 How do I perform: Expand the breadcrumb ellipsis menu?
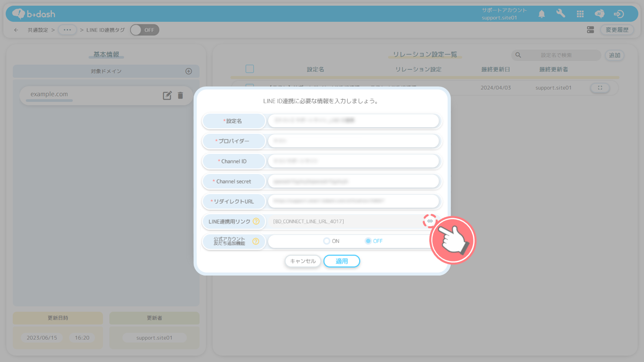[67, 30]
